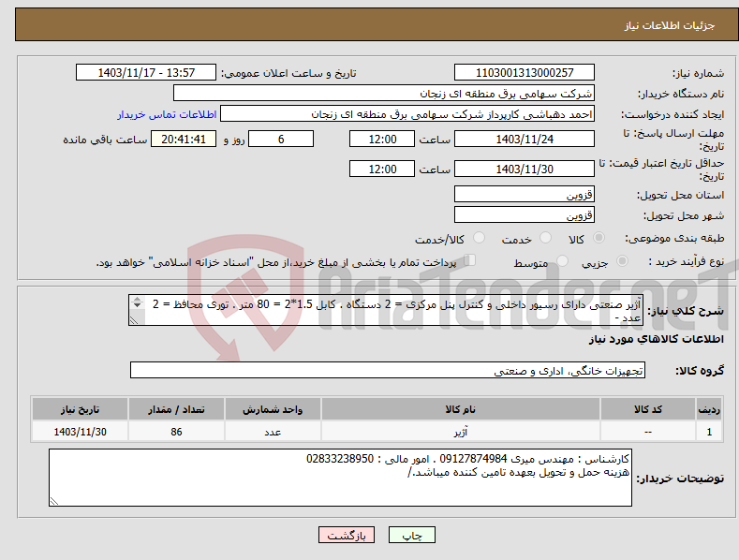Viewport: 739px width, 560px height.
Task: Click resize handle of description text area
Action: tap(133, 321)
